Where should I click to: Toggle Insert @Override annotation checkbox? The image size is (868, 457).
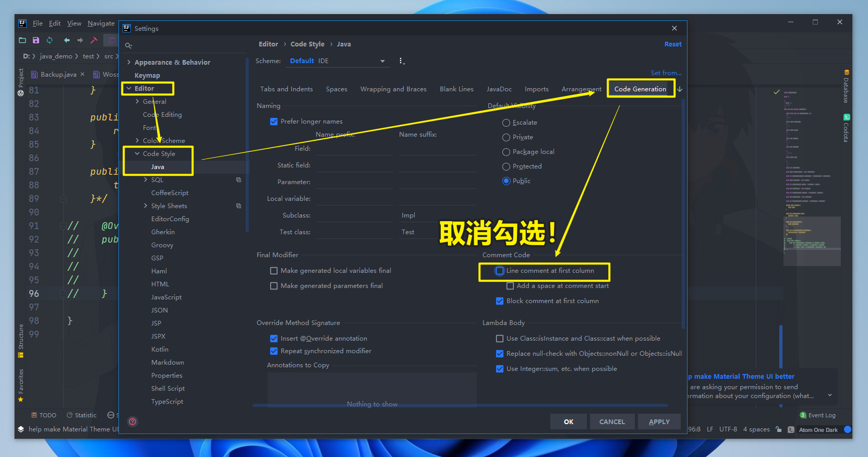pos(274,339)
